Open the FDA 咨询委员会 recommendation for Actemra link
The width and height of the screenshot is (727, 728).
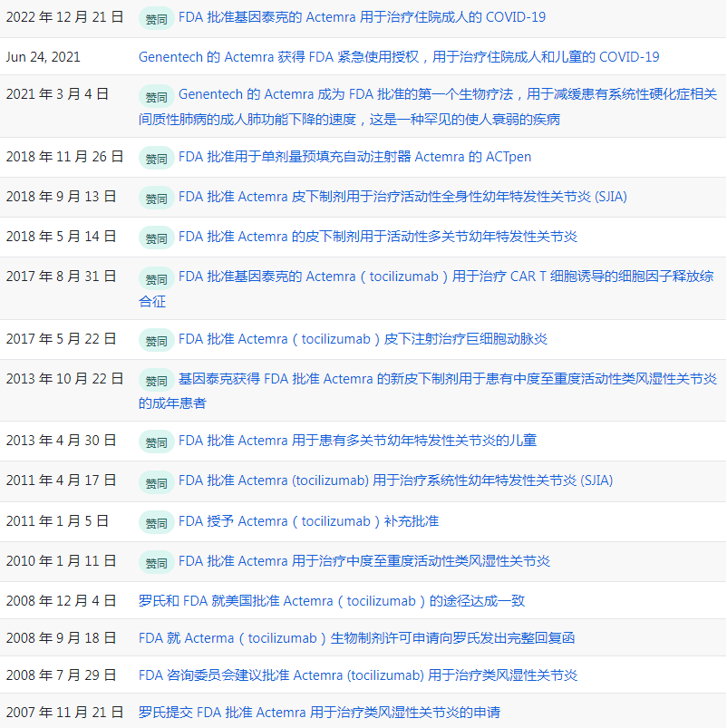click(358, 675)
